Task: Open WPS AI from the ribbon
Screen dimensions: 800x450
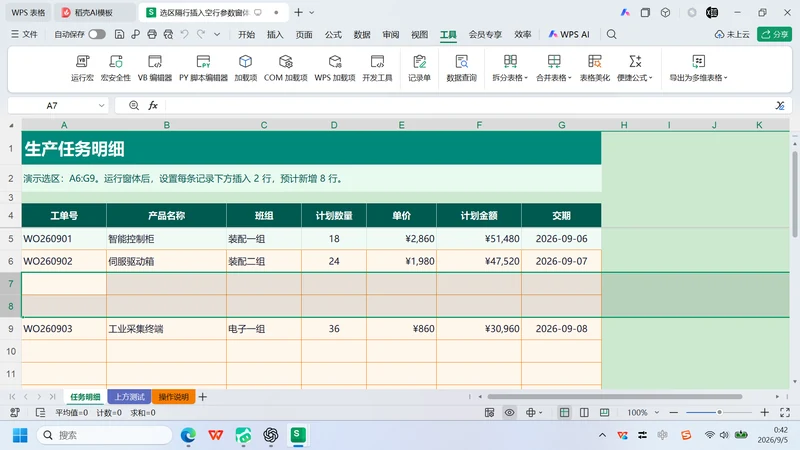Action: [569, 34]
